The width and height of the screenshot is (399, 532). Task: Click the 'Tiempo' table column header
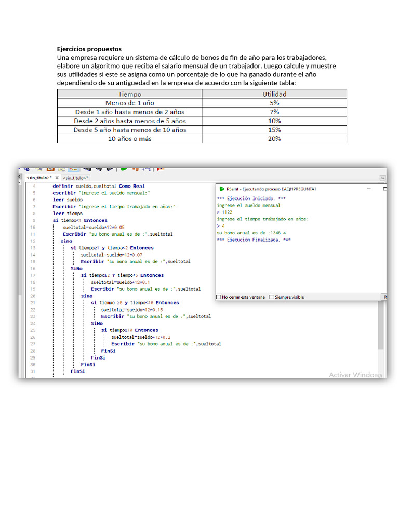tap(129, 94)
